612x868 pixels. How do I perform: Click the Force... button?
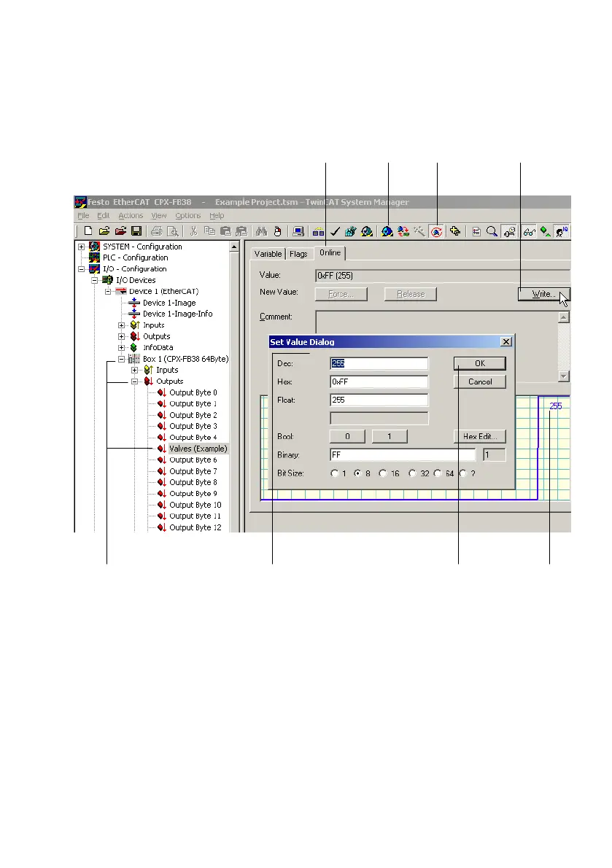click(341, 294)
